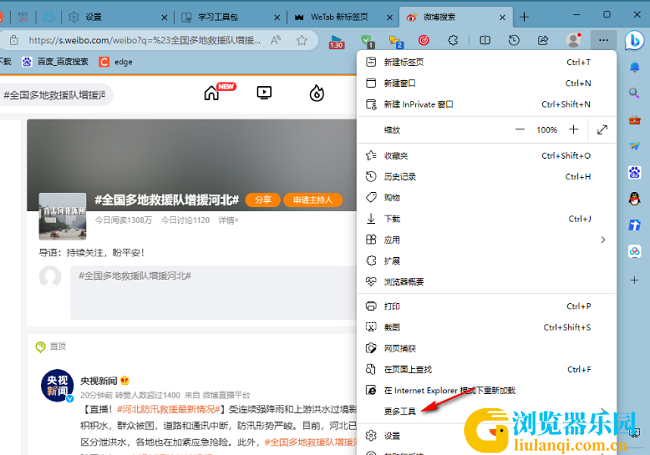Open Weibo hot trending flame icon
The image size is (650, 455).
pos(317,93)
